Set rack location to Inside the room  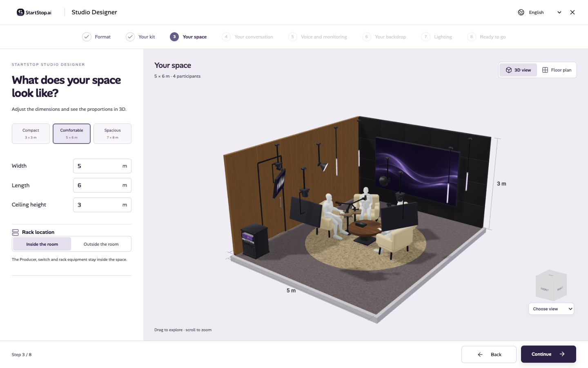[x=42, y=244]
